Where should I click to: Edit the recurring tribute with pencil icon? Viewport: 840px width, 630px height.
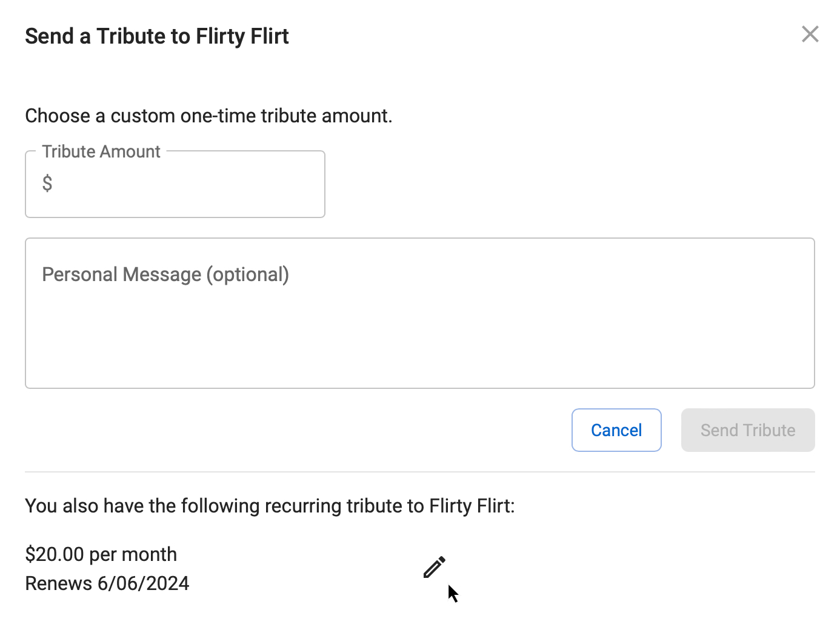pyautogui.click(x=435, y=567)
